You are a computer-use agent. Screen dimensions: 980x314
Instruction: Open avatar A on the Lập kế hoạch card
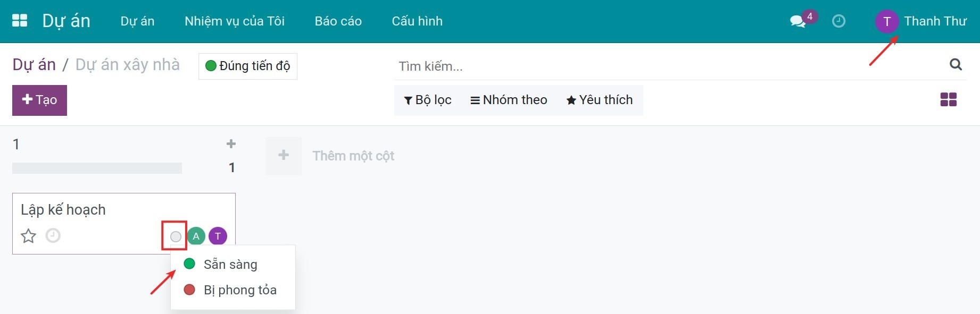tap(196, 236)
